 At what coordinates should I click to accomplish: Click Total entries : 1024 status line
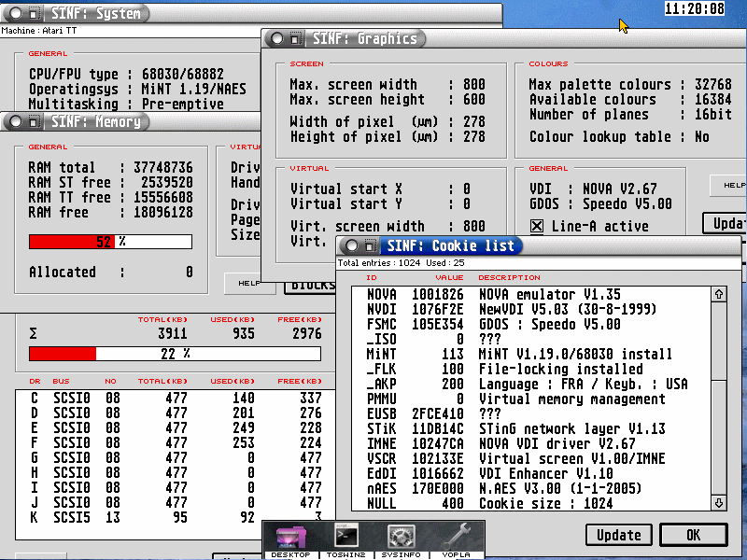point(401,263)
